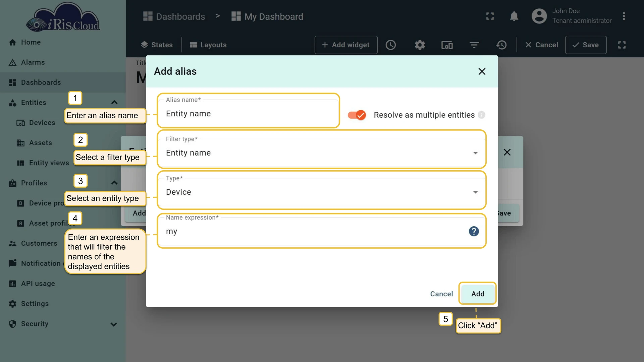Click the Add widget button
The width and height of the screenshot is (644, 362).
[346, 45]
